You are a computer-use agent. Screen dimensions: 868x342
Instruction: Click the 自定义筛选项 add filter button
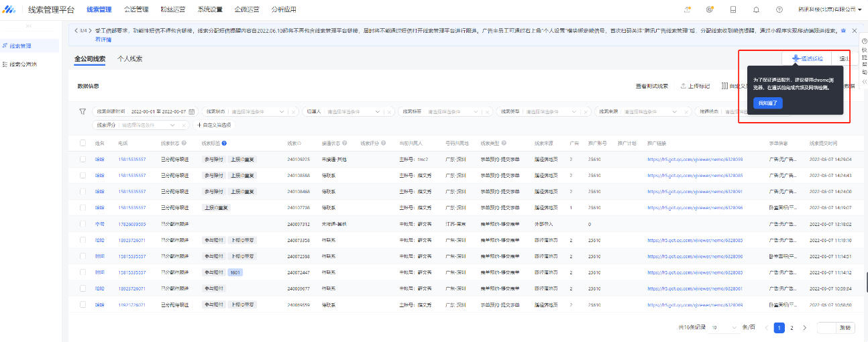pos(213,125)
